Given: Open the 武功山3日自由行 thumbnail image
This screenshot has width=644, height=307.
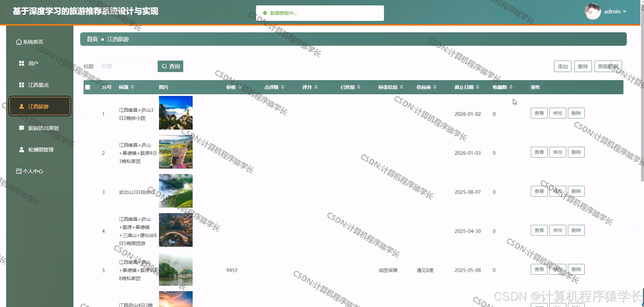Looking at the screenshot, I should [x=176, y=191].
